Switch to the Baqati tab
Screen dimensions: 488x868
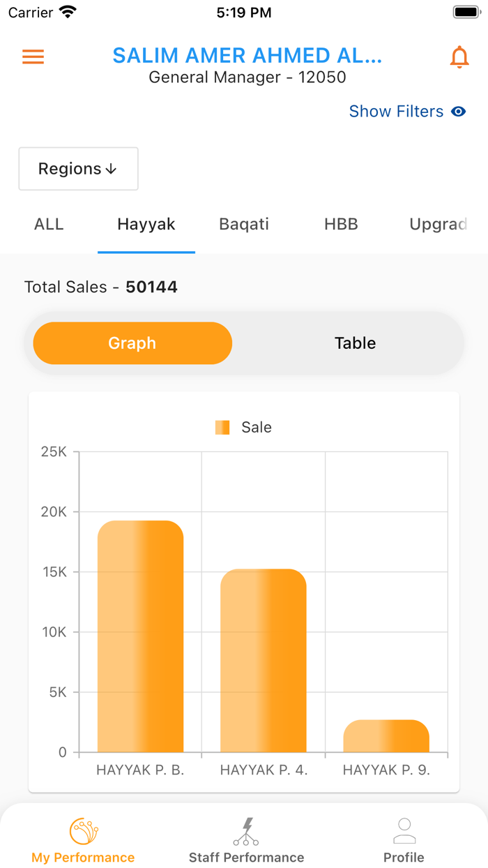(x=243, y=224)
